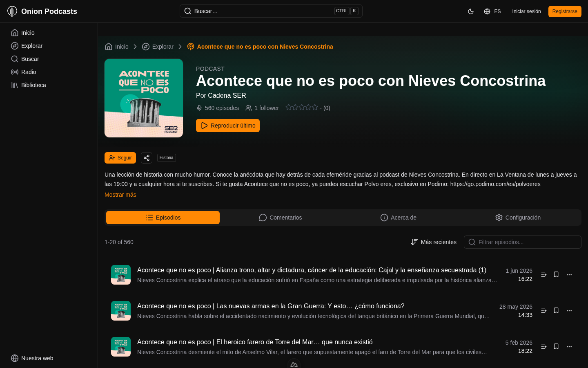The height and width of the screenshot is (368, 588).
Task: Click the Por Cadena SER author text
Action: click(221, 95)
